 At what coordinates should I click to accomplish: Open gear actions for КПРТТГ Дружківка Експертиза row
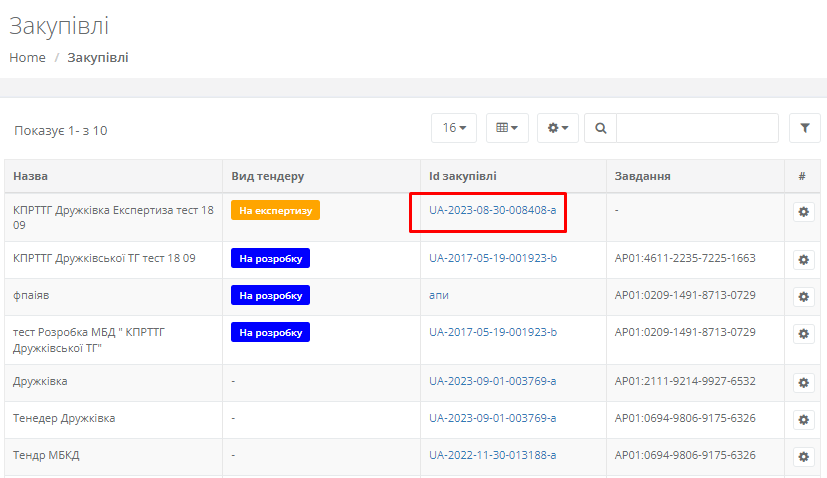[x=803, y=212]
